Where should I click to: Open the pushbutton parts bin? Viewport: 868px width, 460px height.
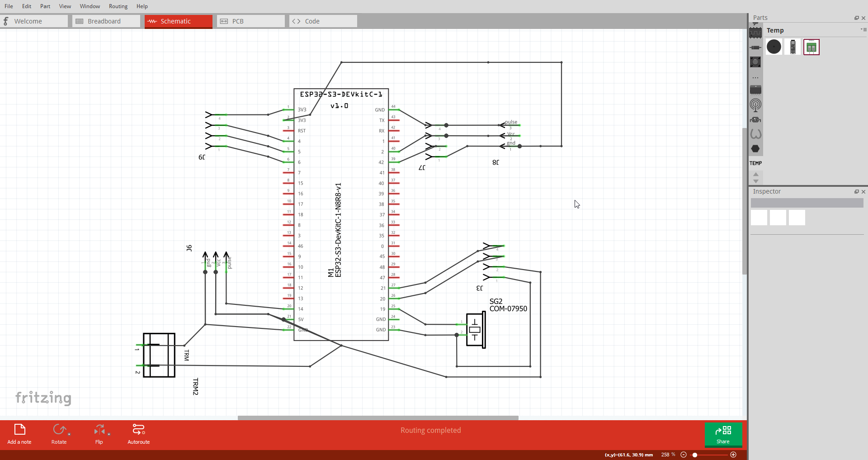755,62
